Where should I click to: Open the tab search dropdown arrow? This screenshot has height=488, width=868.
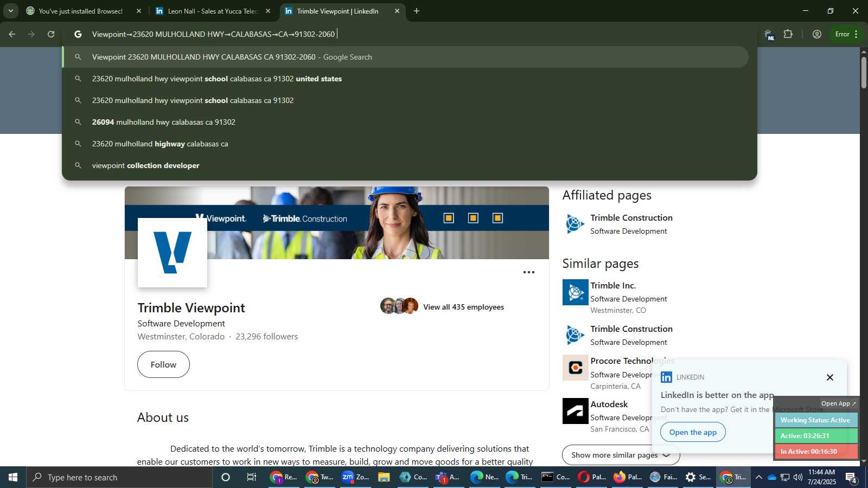pyautogui.click(x=10, y=11)
